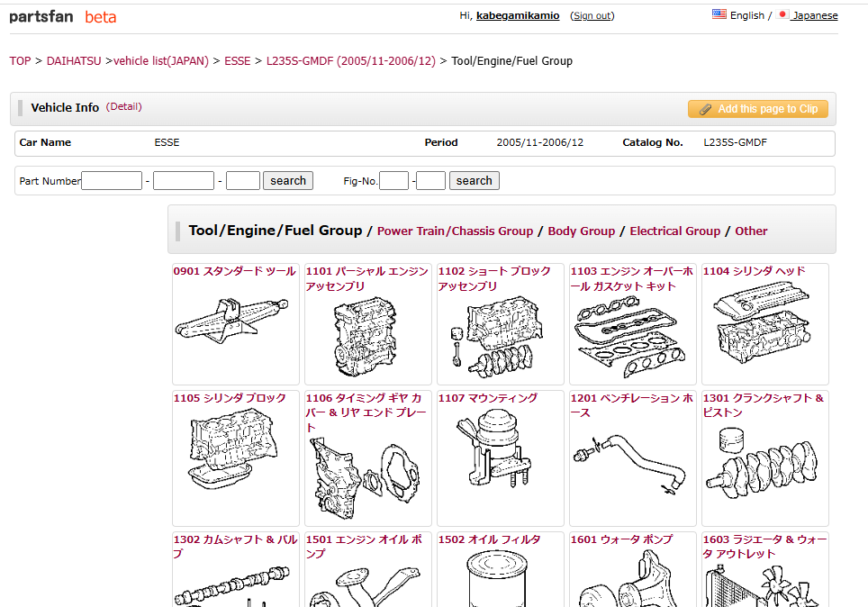Open the ESSE breadcrumb link
The width and height of the screenshot is (868, 607).
(238, 61)
